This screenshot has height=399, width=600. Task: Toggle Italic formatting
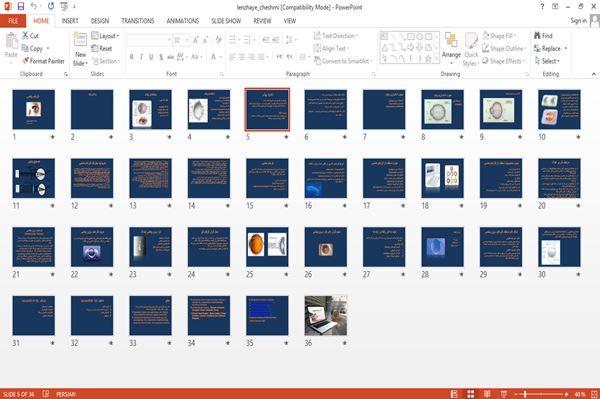[141, 57]
